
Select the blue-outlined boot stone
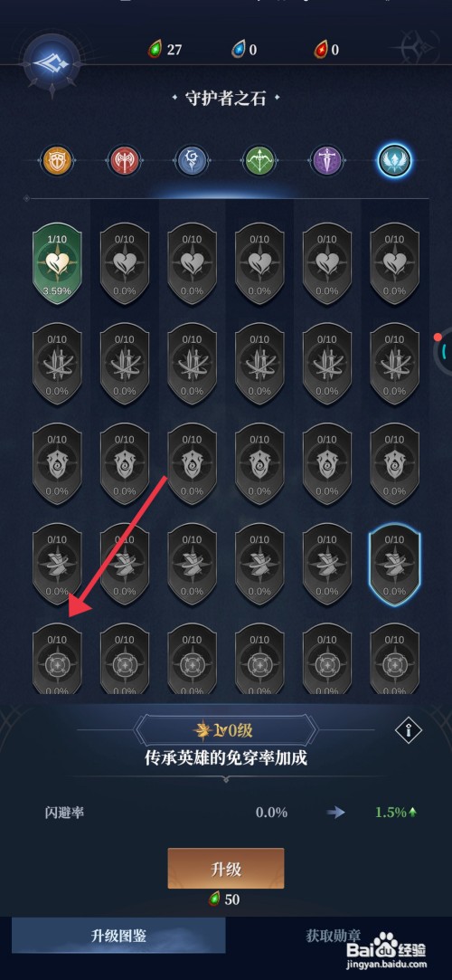(x=394, y=566)
